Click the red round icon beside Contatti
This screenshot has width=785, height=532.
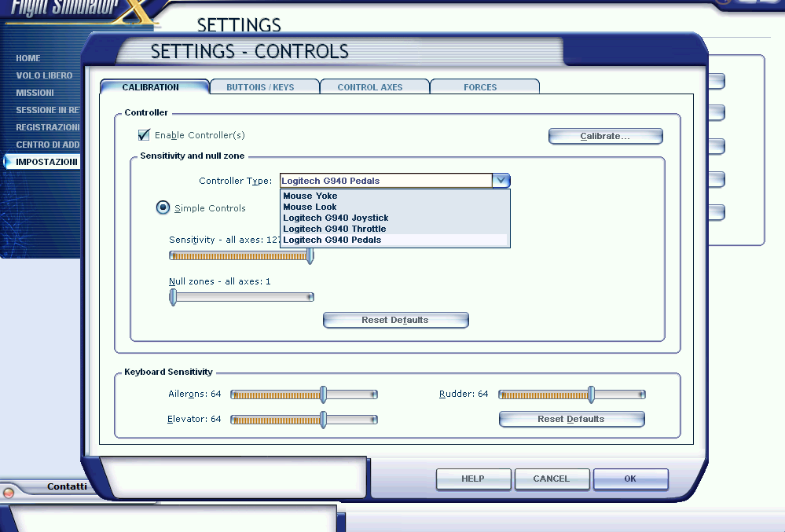click(x=8, y=493)
